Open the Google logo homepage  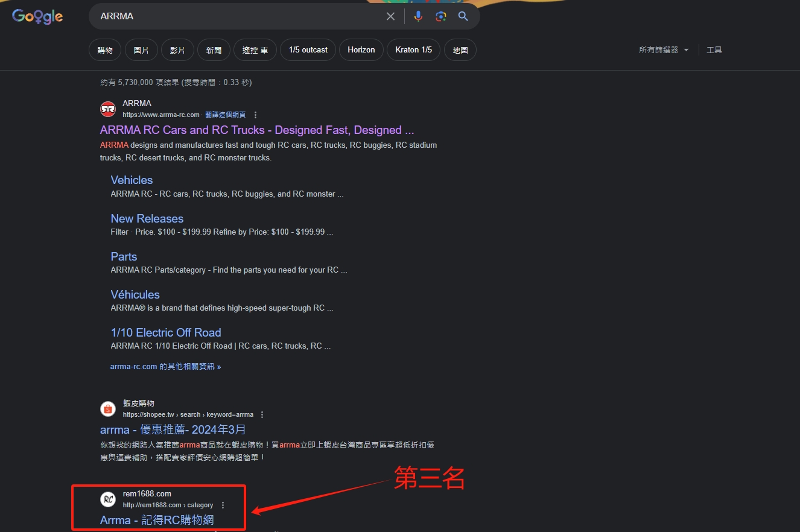click(x=37, y=16)
